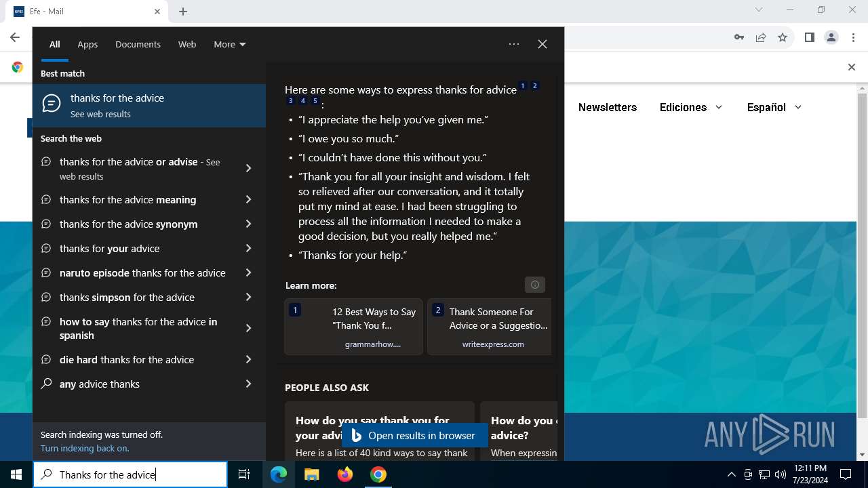
Task: Open Chrome tab search dropdown arrow
Action: pyautogui.click(x=759, y=9)
